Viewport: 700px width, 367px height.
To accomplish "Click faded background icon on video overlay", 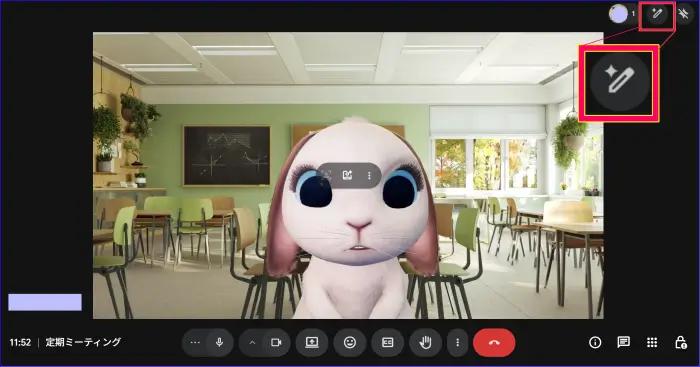I will [326, 175].
